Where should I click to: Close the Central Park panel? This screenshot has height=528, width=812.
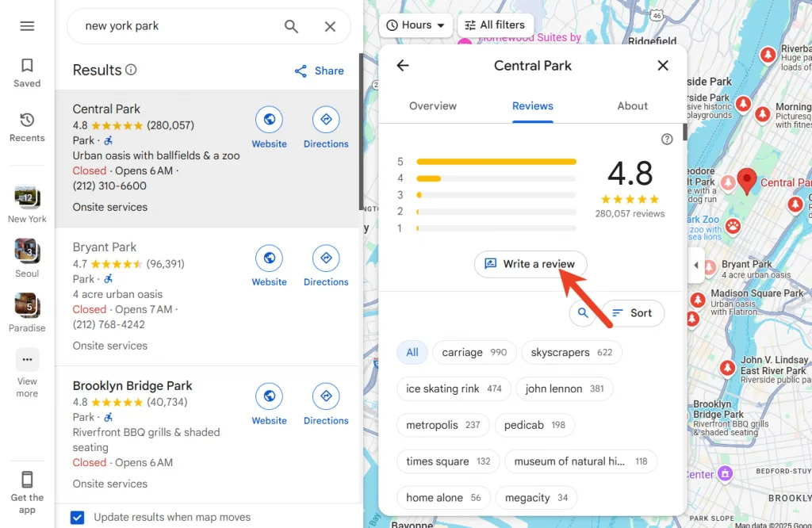(663, 65)
